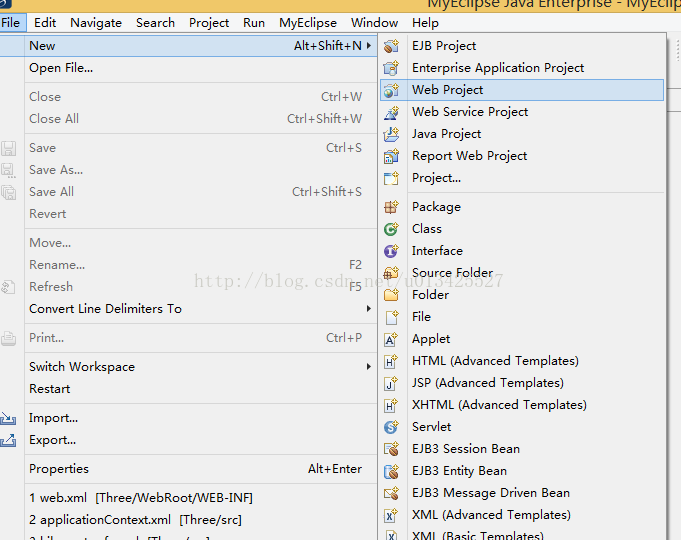Image resolution: width=681 pixels, height=540 pixels.
Task: Expand the New submenu arrow
Action: point(369,46)
